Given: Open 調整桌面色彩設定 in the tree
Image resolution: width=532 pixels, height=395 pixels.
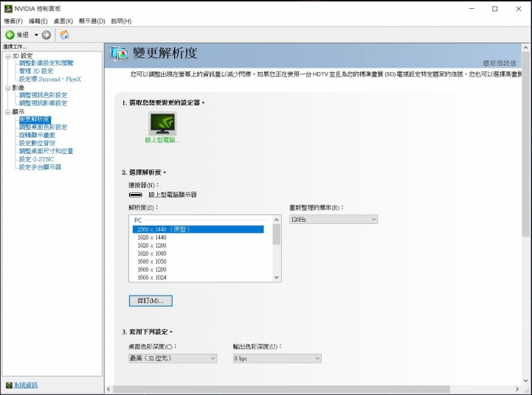Looking at the screenshot, I should (43, 127).
